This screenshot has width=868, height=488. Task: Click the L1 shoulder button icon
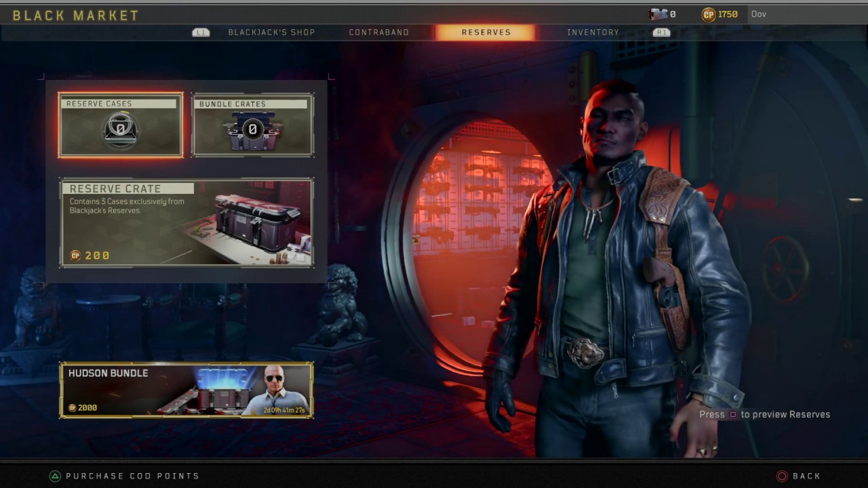(x=201, y=32)
